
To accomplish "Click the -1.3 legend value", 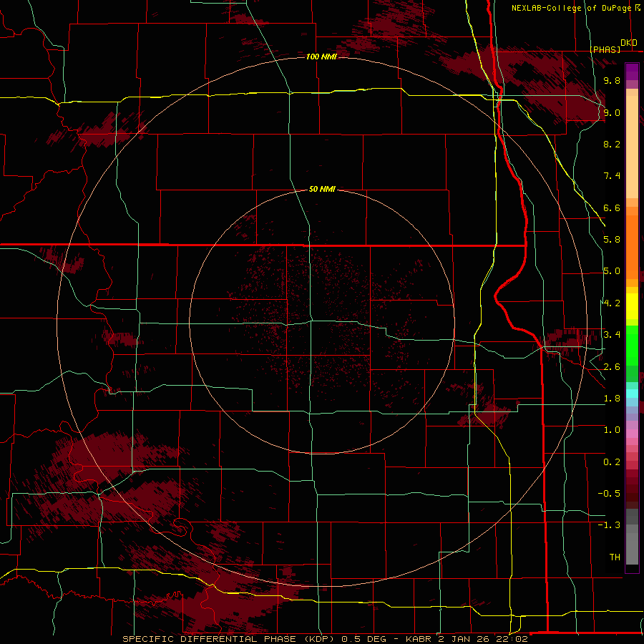I will 609,525.
